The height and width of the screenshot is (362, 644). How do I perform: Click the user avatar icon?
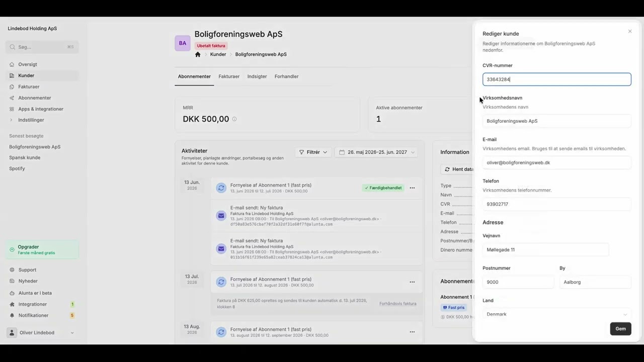12,332
